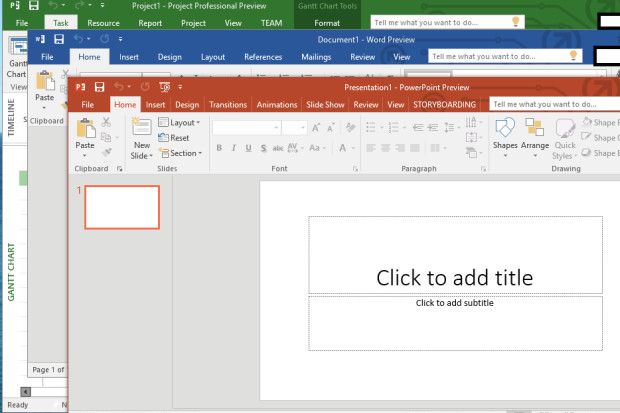
Task: Toggle Underline formatting in PowerPoint
Action: (248, 148)
